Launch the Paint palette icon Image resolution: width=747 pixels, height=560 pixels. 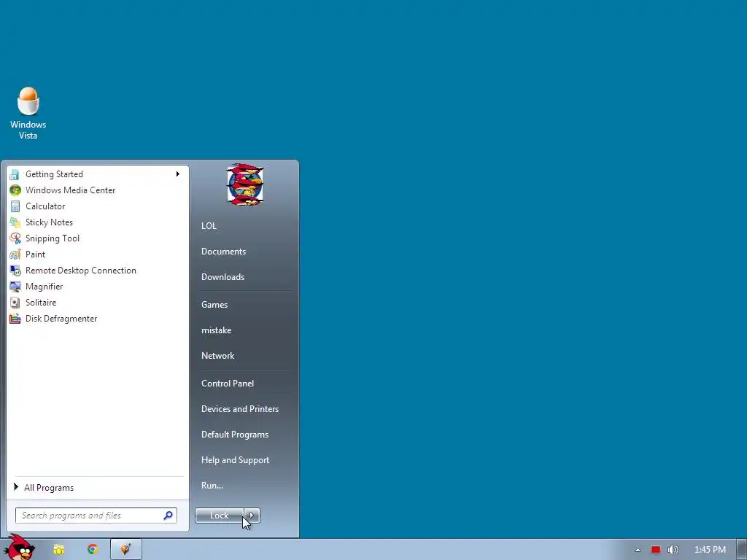(x=15, y=254)
